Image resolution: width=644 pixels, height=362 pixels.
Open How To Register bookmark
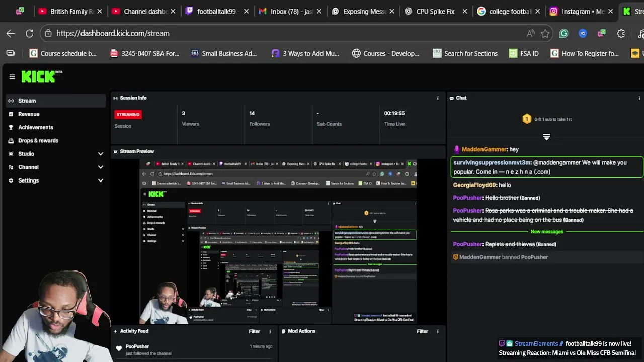coord(585,53)
